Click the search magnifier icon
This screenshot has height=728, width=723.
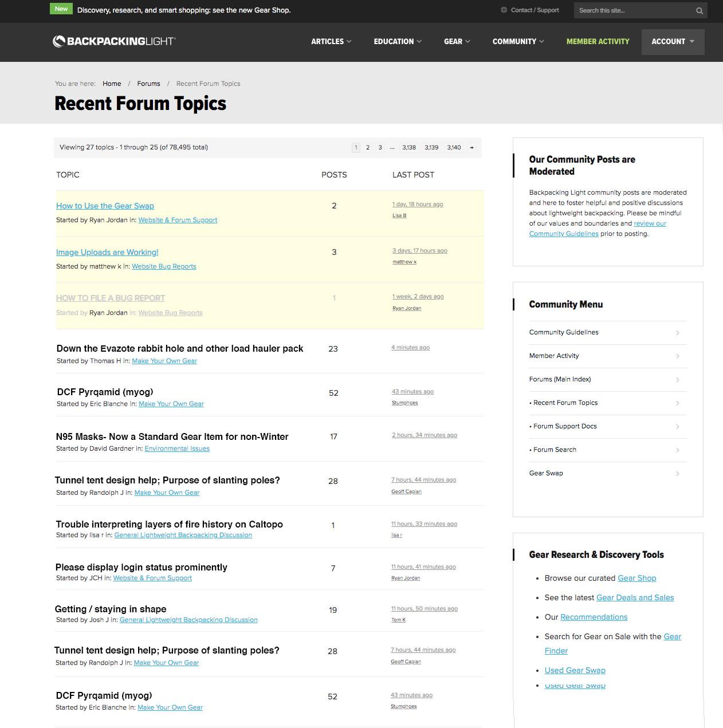[x=699, y=10]
